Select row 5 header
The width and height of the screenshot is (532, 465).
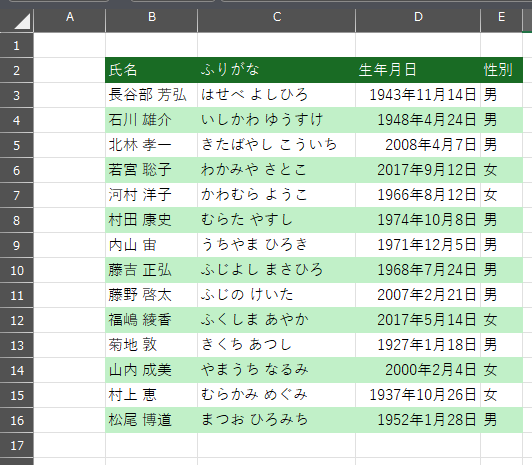(x=17, y=145)
